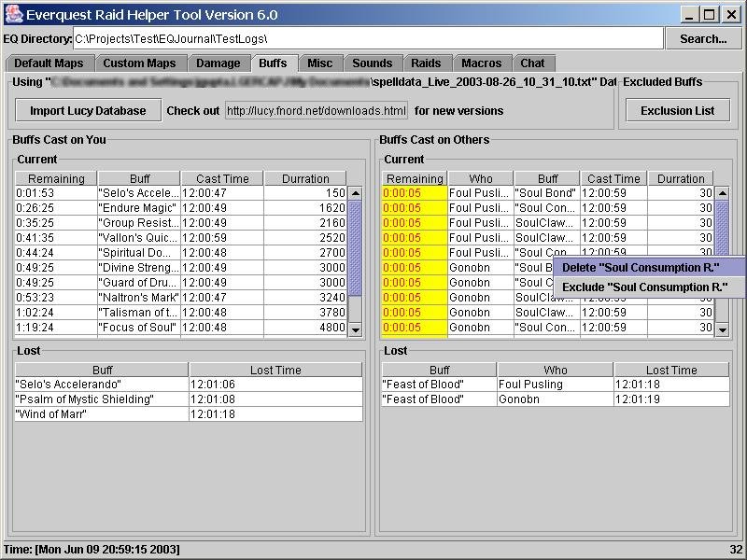Click the Who column header in Others Current table
Viewport: 747px width, 560px height.
[x=481, y=178]
